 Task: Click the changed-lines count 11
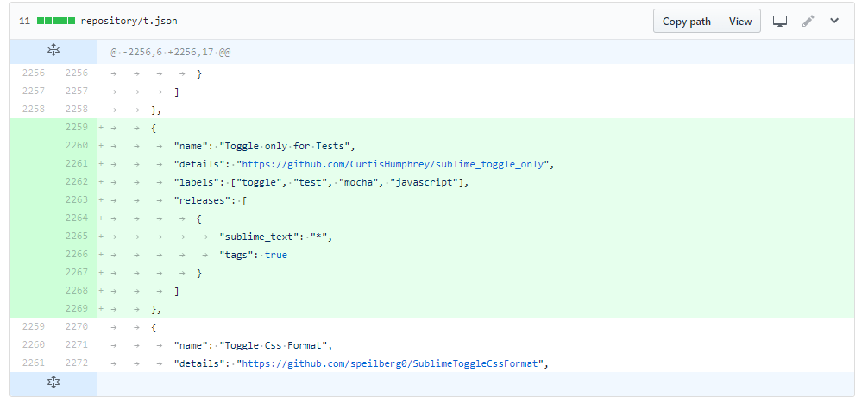24,21
